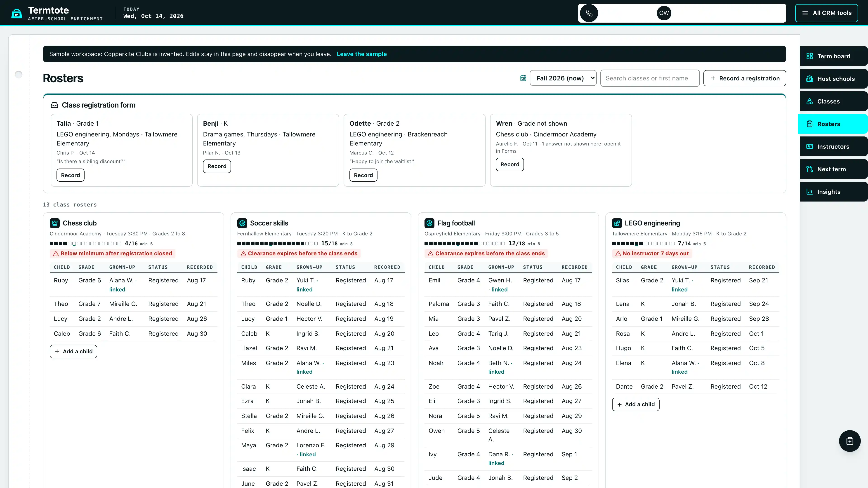Viewport: 868px width, 488px height.
Task: Click Record on Talia's registration card
Action: (71, 175)
